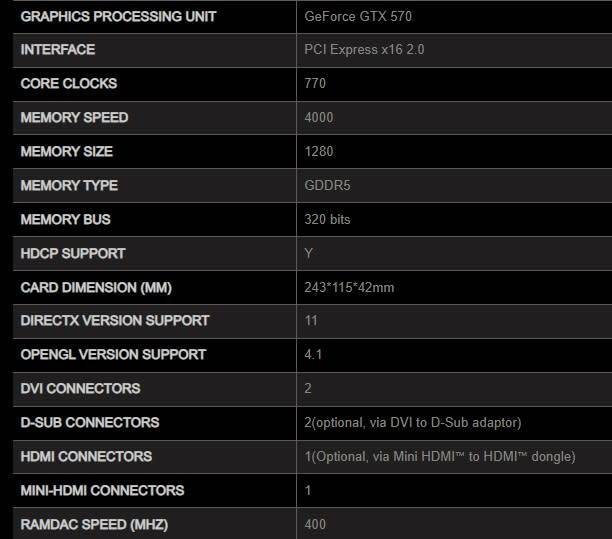612x539 pixels.
Task: Select the GDDR5 memory type value
Action: [327, 186]
